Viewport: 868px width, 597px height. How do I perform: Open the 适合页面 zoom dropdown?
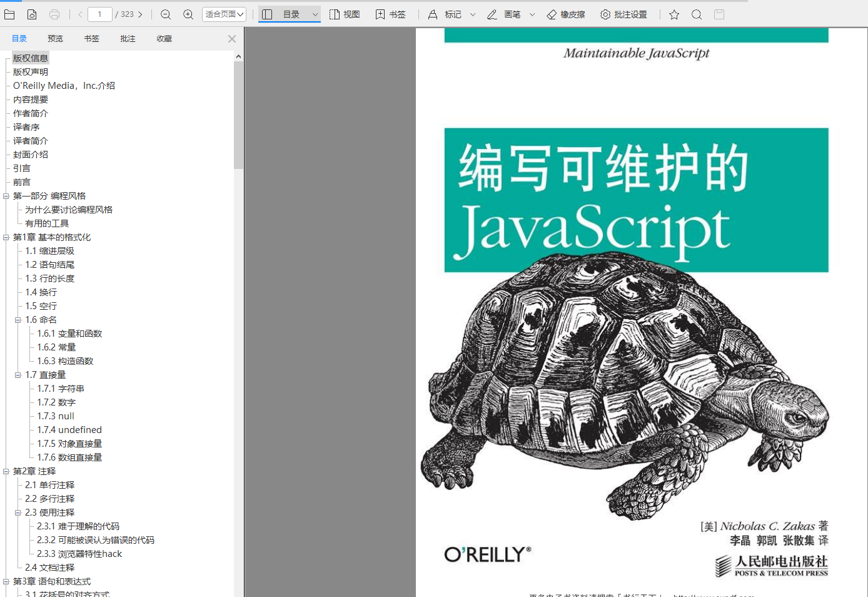[x=224, y=14]
